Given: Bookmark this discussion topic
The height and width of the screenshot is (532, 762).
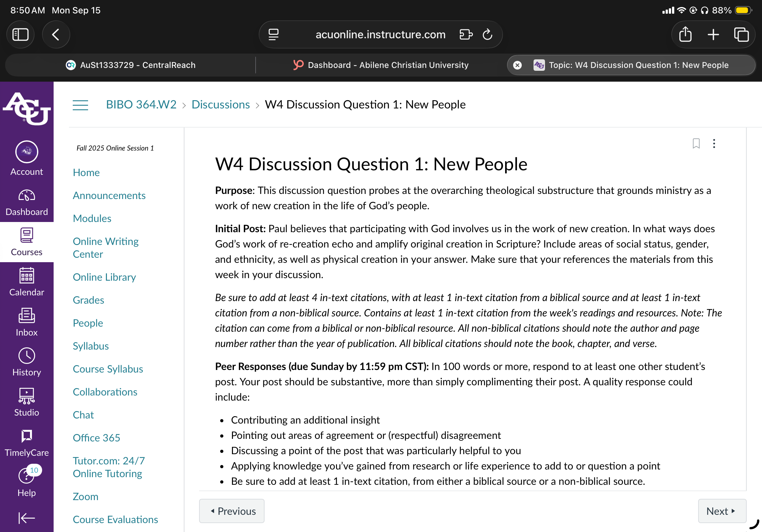Looking at the screenshot, I should tap(696, 144).
